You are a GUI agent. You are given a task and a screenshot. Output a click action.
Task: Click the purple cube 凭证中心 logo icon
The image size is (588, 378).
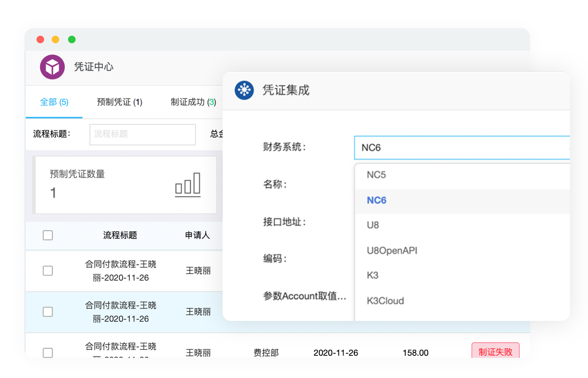(52, 67)
